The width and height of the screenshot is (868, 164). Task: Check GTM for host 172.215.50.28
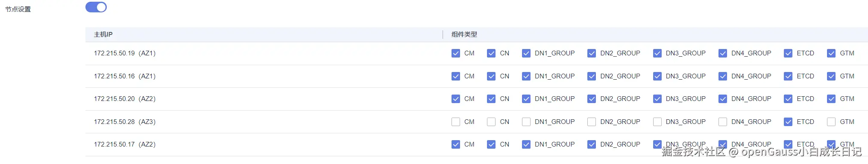coord(831,122)
